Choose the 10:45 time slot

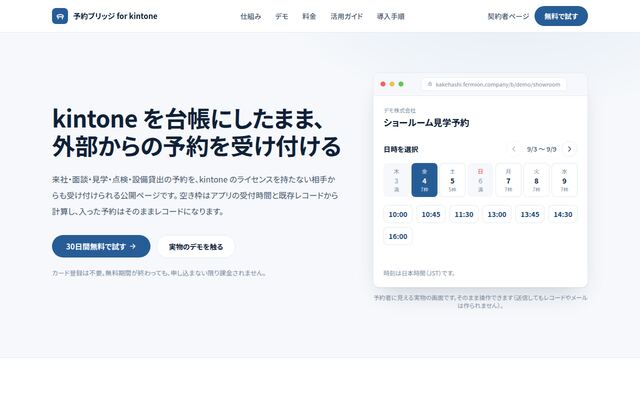[x=431, y=214]
